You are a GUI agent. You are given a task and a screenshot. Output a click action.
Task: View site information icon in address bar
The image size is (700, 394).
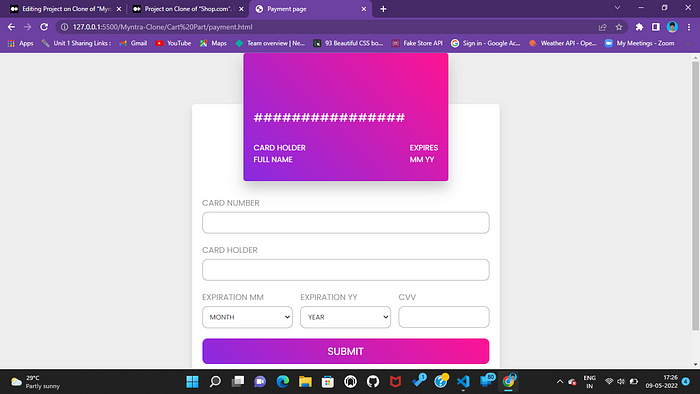coord(64,27)
